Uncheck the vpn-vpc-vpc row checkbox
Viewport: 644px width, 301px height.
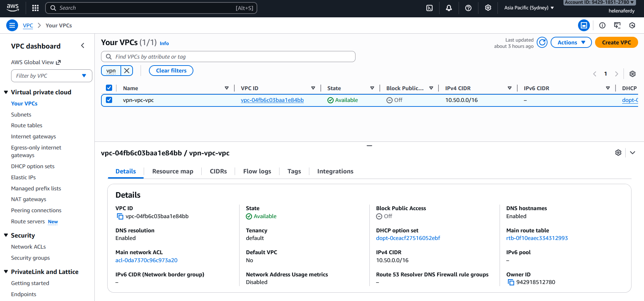(x=109, y=100)
